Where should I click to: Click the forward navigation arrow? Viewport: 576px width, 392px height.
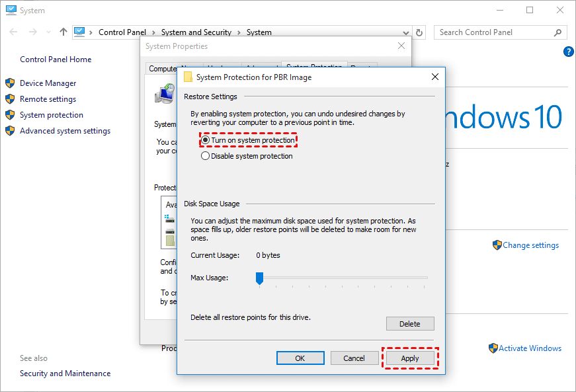point(32,32)
